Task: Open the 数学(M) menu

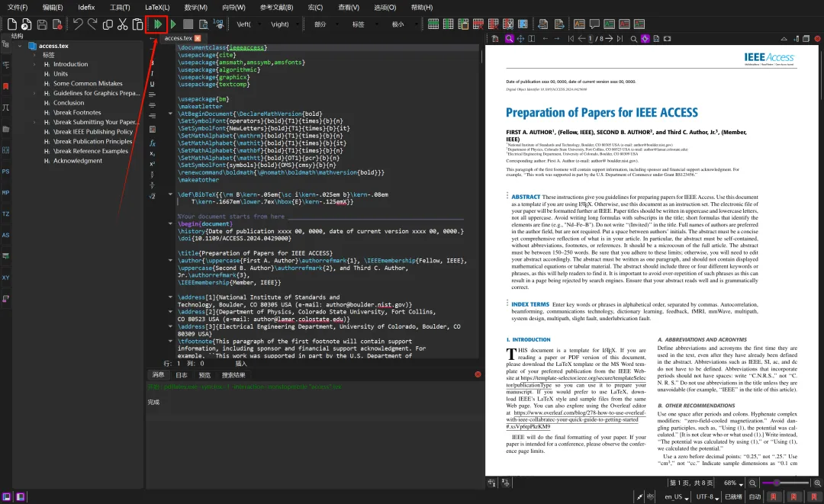Action: tap(195, 8)
